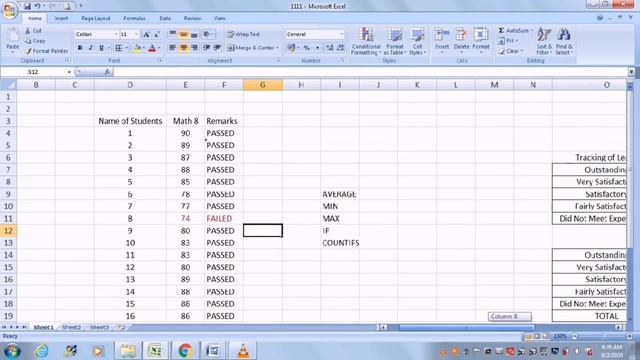
Task: Open the font size dropdown
Action: (x=136, y=34)
